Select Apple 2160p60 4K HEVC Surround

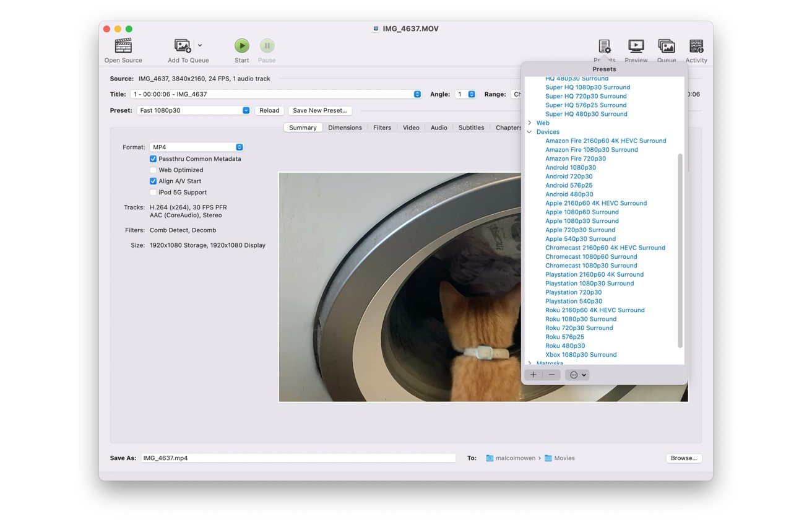[x=596, y=203]
